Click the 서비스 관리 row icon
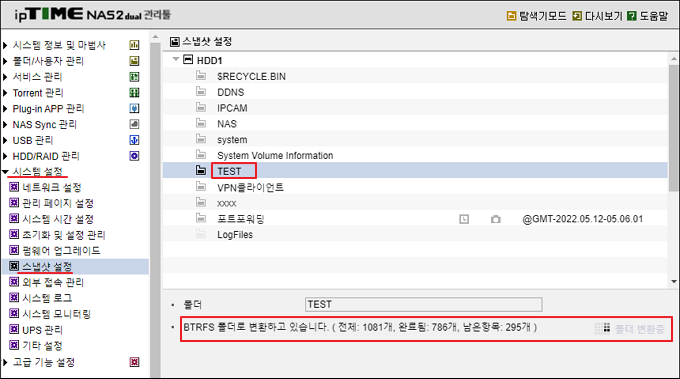 pyautogui.click(x=134, y=77)
